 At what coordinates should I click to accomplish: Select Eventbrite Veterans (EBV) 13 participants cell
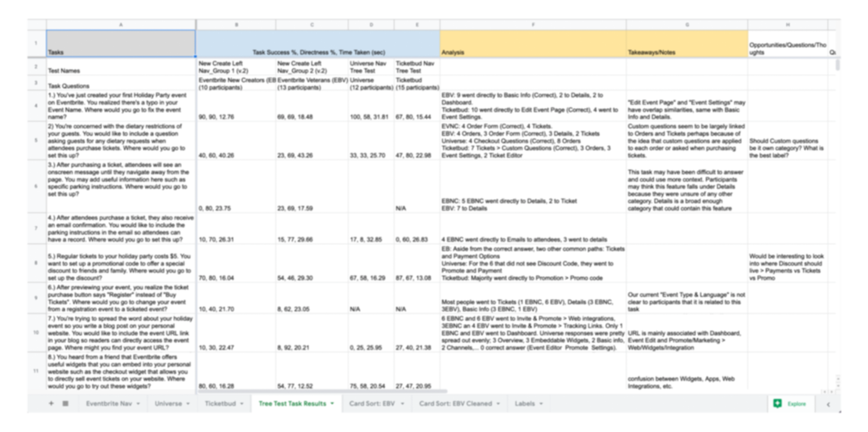(x=312, y=83)
